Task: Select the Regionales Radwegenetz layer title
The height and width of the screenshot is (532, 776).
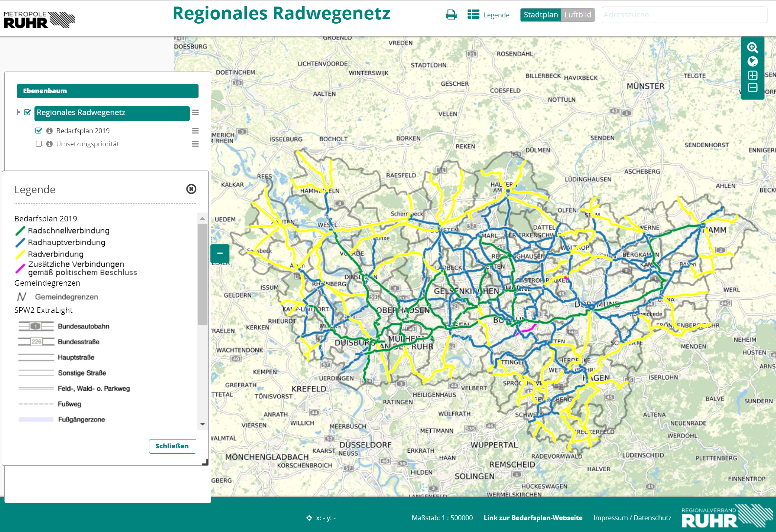Action: point(112,113)
